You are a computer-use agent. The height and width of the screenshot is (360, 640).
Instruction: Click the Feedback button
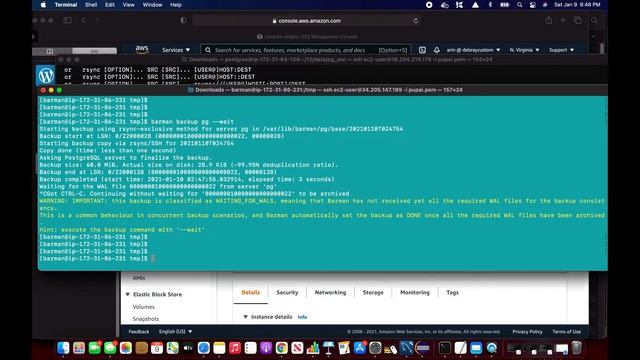pyautogui.click(x=139, y=332)
